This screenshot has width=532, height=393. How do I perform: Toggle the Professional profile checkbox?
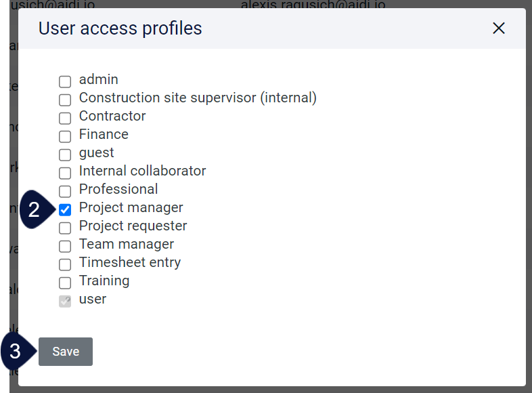65,192
